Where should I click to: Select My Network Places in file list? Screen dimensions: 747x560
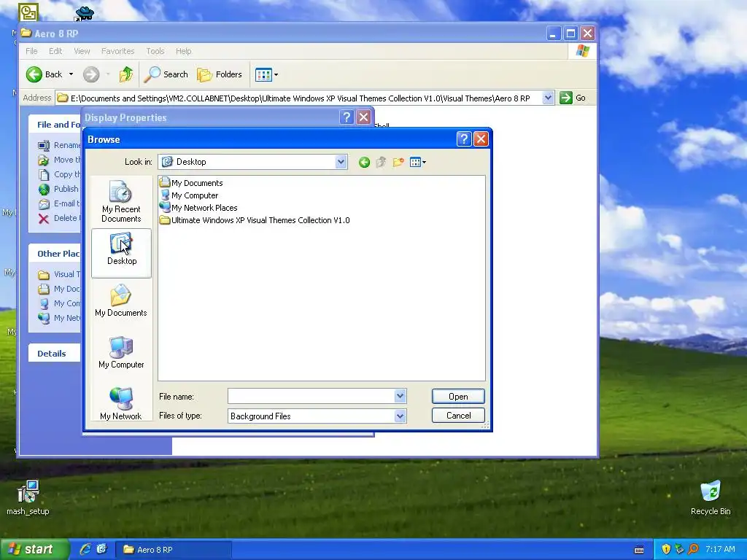click(198, 208)
